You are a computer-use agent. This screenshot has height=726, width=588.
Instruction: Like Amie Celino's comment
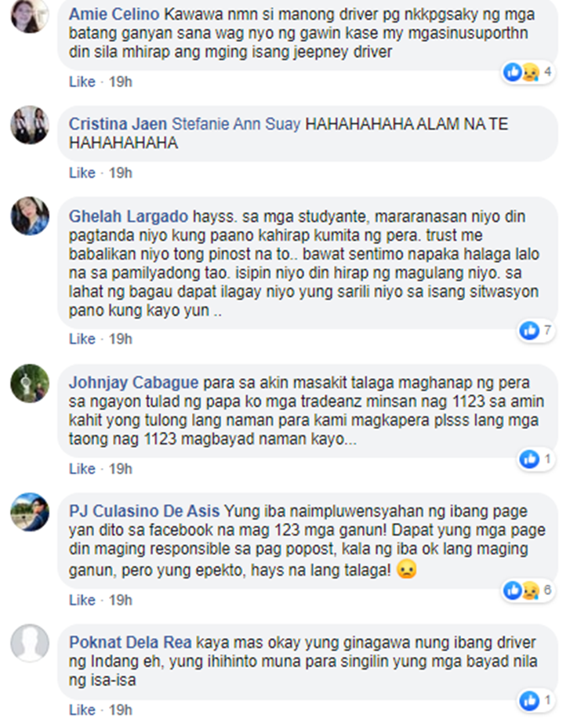(x=82, y=82)
